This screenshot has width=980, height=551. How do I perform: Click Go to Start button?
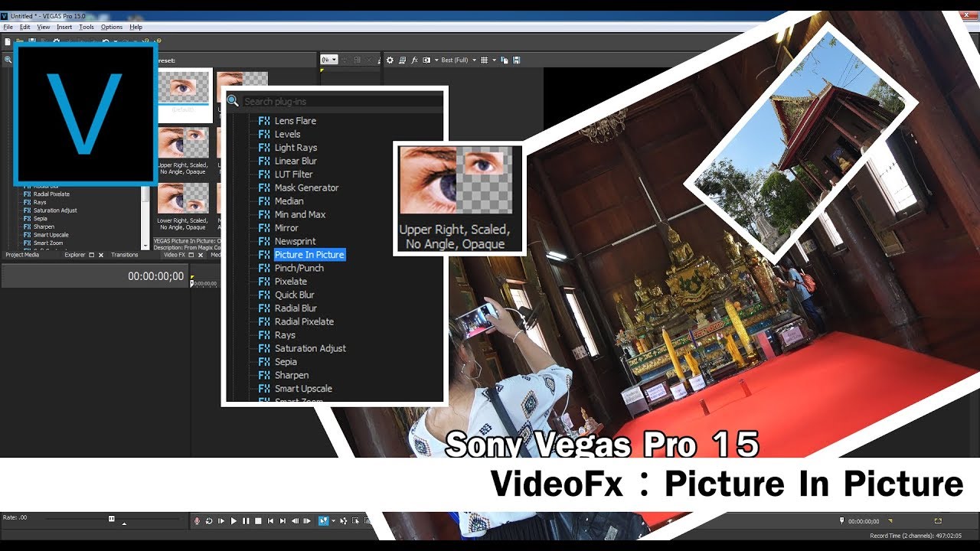[270, 520]
